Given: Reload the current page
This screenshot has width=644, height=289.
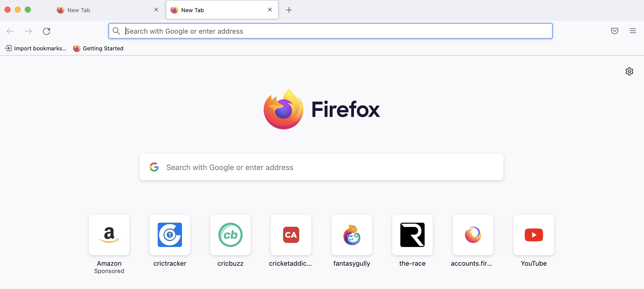Looking at the screenshot, I should [x=47, y=31].
